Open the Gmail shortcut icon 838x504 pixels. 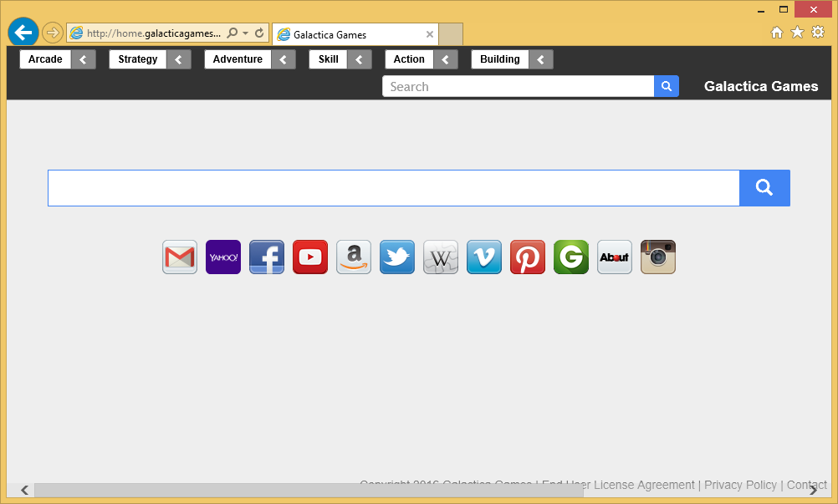pyautogui.click(x=180, y=257)
